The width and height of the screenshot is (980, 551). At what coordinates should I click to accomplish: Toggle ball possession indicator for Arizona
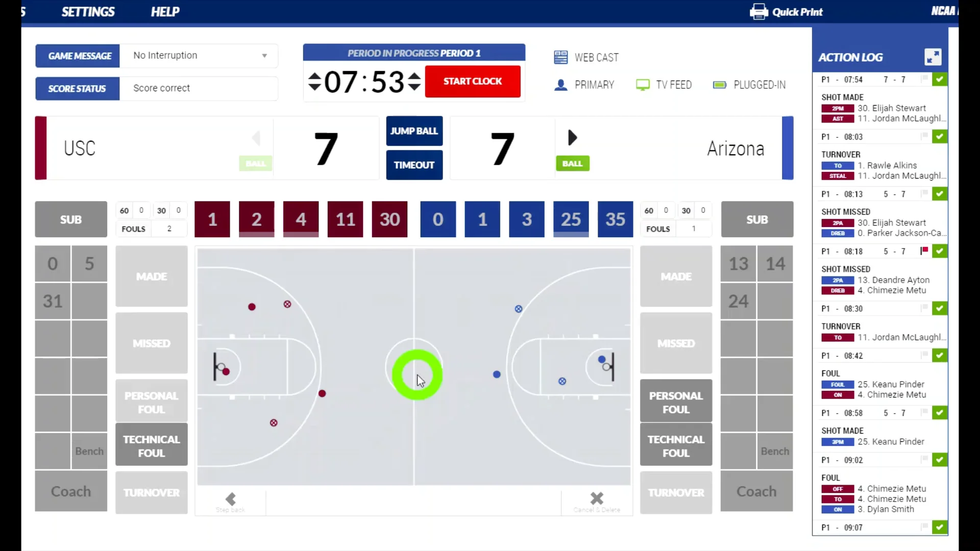(x=573, y=163)
